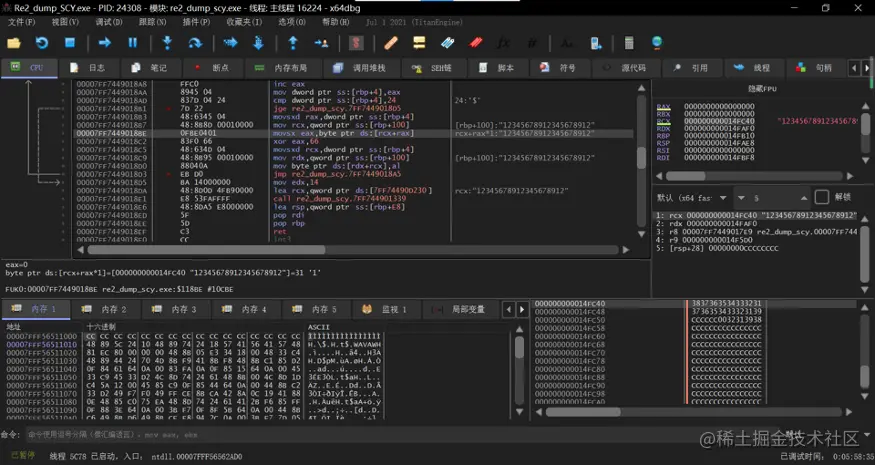877x466 pixels.
Task: Select the 局部变量 tab
Action: [x=460, y=309]
